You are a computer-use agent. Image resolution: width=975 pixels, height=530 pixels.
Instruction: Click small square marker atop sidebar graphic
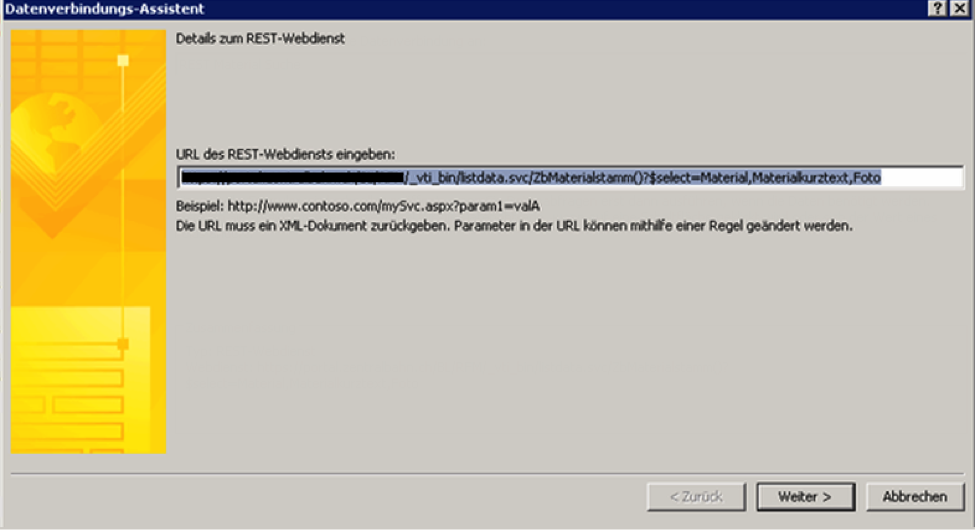(123, 60)
